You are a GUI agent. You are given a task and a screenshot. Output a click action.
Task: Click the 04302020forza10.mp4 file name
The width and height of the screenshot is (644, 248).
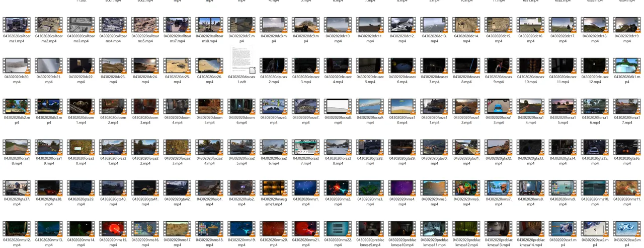click(402, 120)
